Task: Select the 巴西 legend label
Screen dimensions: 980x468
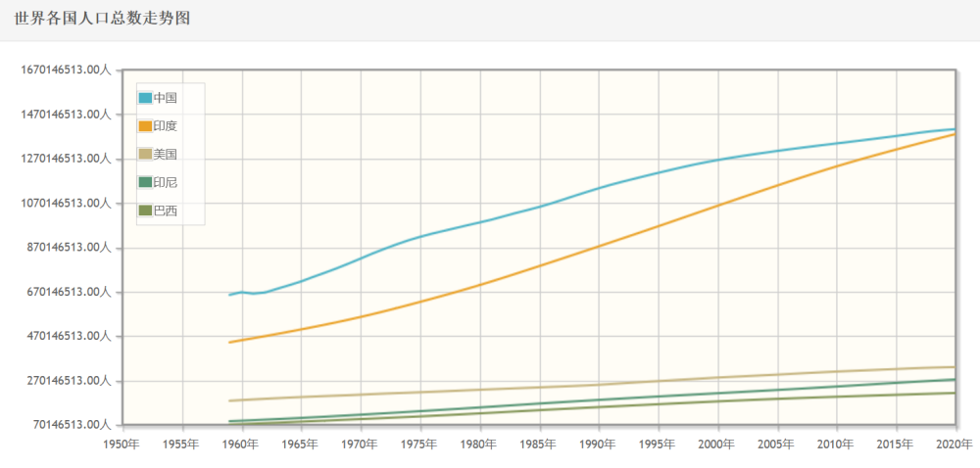Action: pos(166,211)
